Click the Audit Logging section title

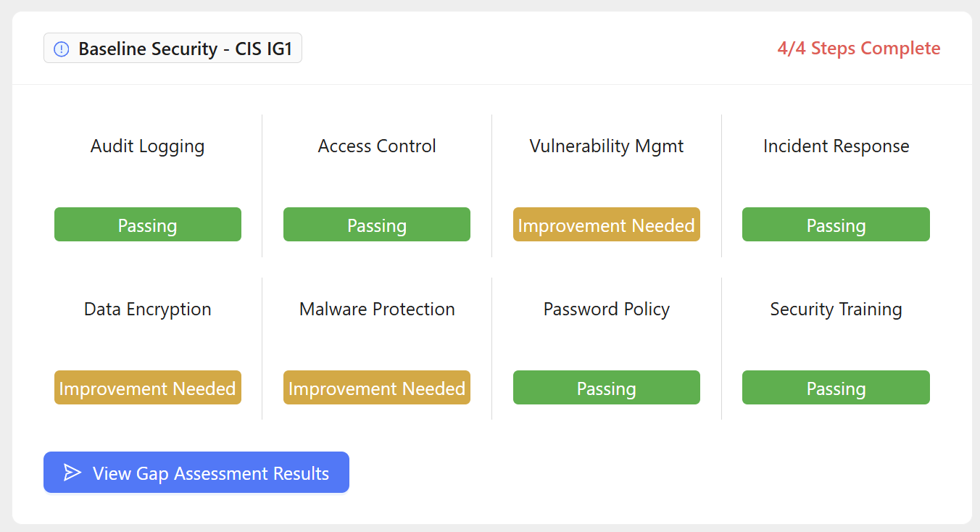tap(147, 146)
